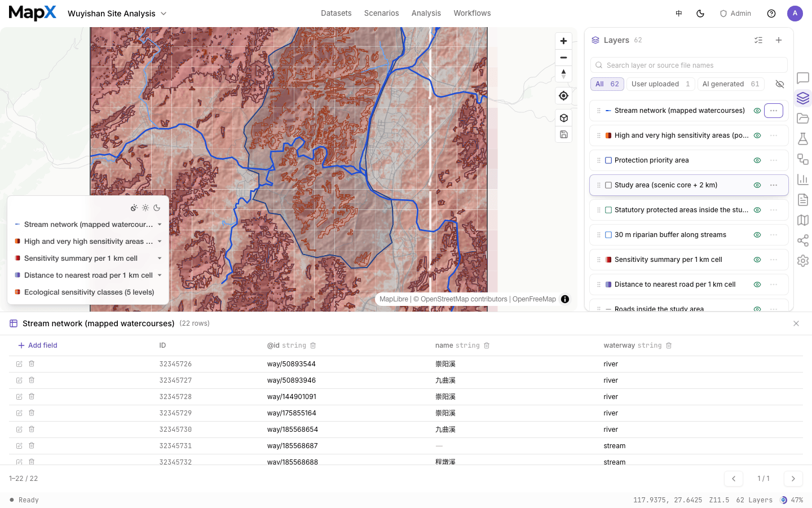Toggle visibility of Study area layer
The image size is (812, 508).
(x=757, y=185)
